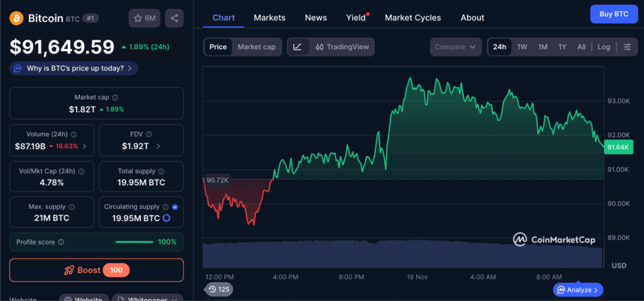This screenshot has height=301, width=644.
Task: Switch to TradingView chart mode
Action: (343, 47)
